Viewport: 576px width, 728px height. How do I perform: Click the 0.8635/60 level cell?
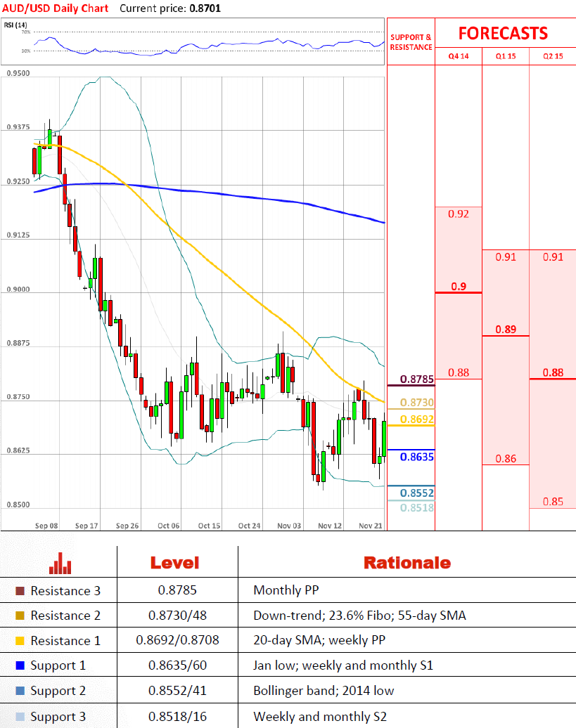point(177,665)
